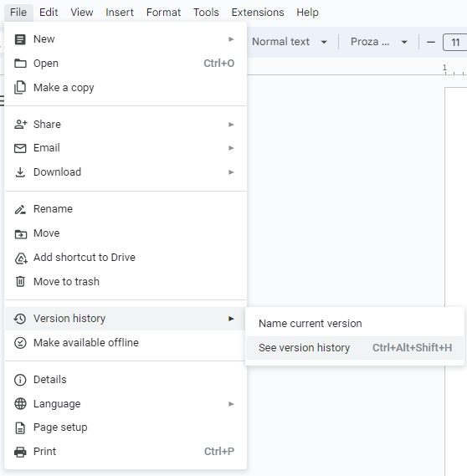
Task: Click the Print printer icon
Action: (x=20, y=452)
